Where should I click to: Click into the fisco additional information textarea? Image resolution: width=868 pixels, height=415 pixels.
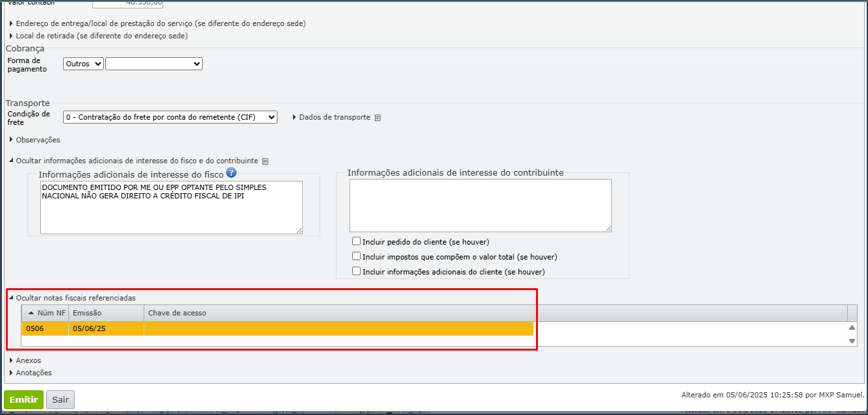tap(172, 207)
